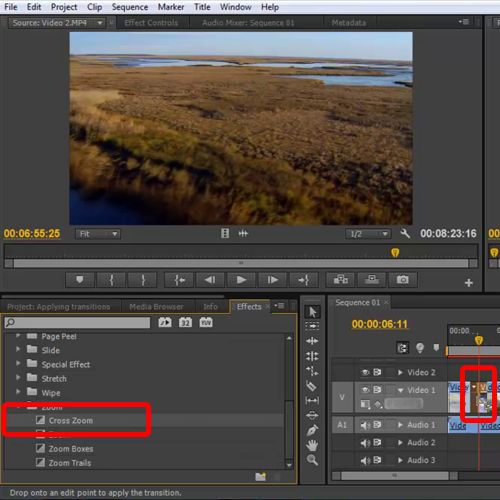Click the timeline Set Unnumbered Marker icon
The image size is (500, 500).
pos(436,348)
